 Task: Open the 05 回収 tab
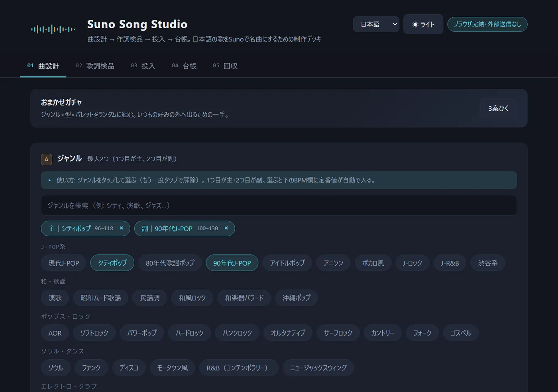[225, 66]
